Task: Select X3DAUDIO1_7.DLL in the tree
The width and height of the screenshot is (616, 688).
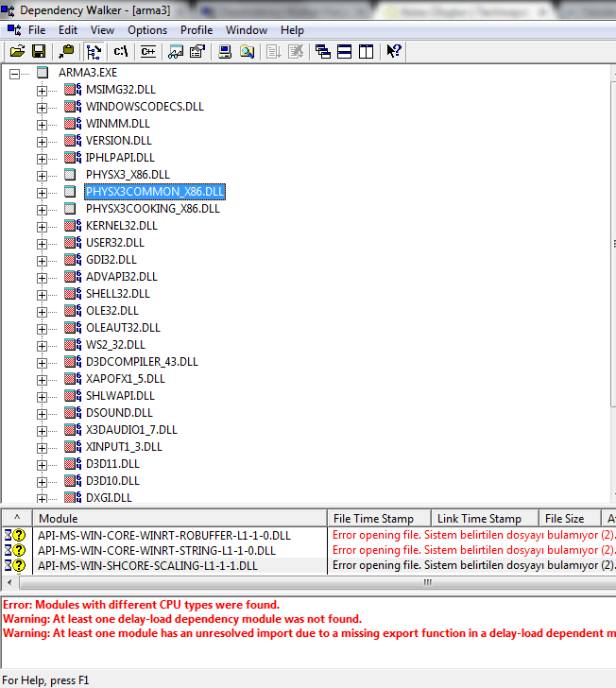Action: pos(131,430)
